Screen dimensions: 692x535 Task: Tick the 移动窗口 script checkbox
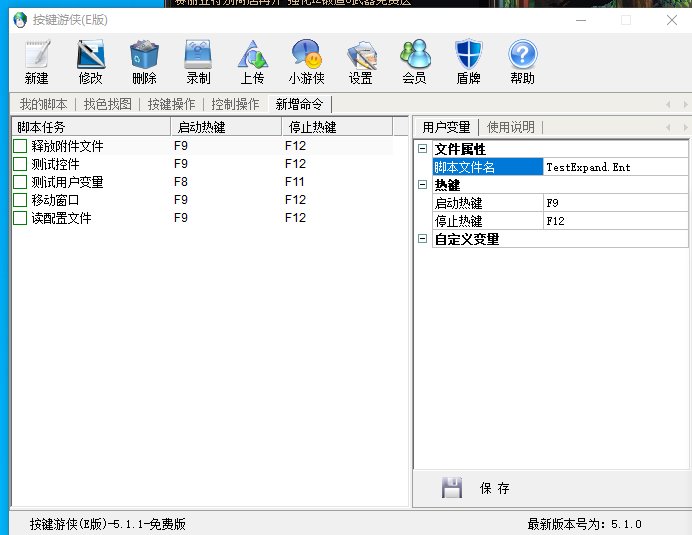(20, 200)
